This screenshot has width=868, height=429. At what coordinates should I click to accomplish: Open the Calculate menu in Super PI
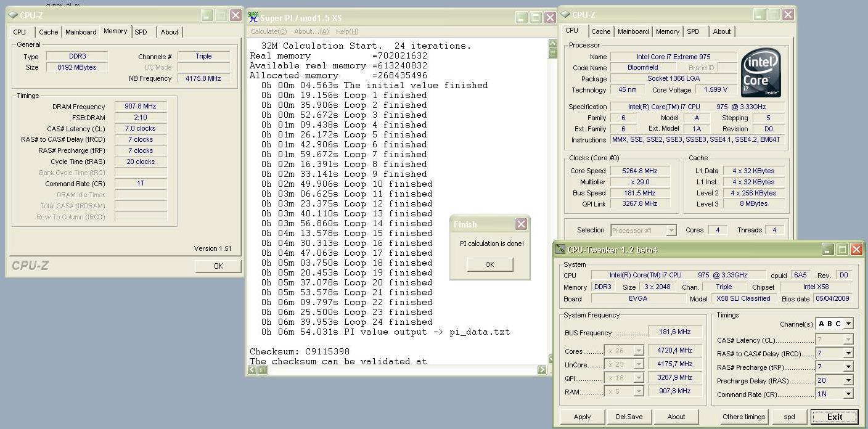(x=268, y=31)
